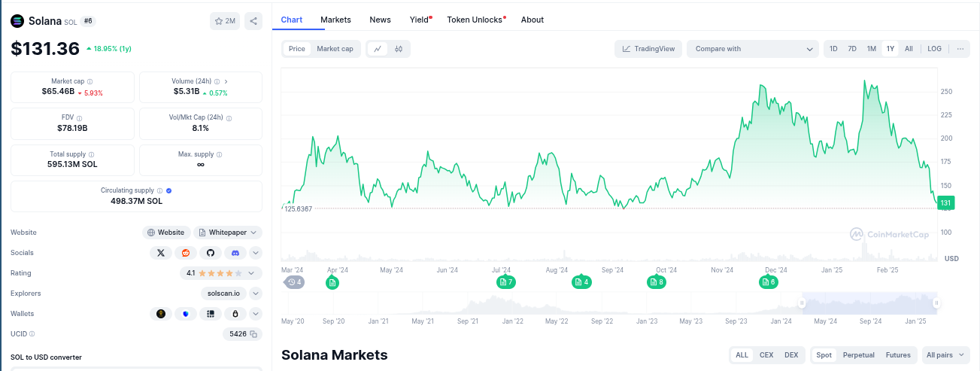Switch to the Markets tab
The width and height of the screenshot is (980, 371).
coord(335,20)
